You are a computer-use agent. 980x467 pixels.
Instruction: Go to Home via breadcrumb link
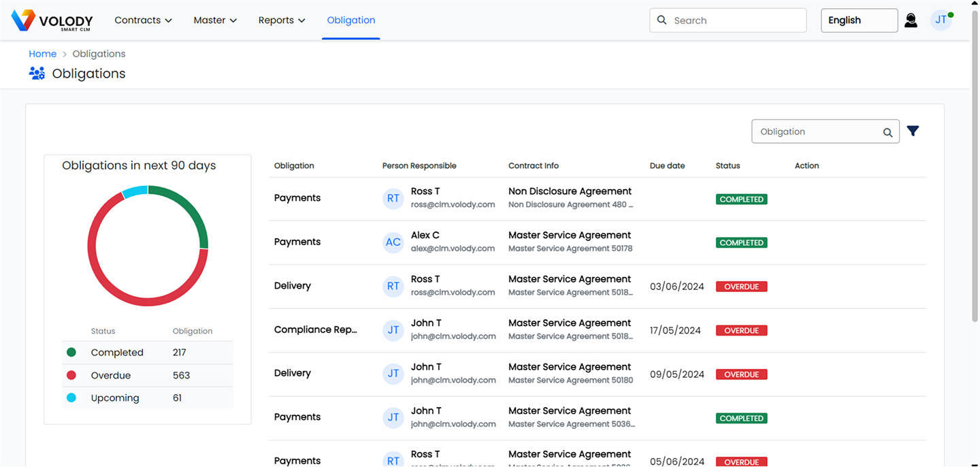pyautogui.click(x=42, y=54)
